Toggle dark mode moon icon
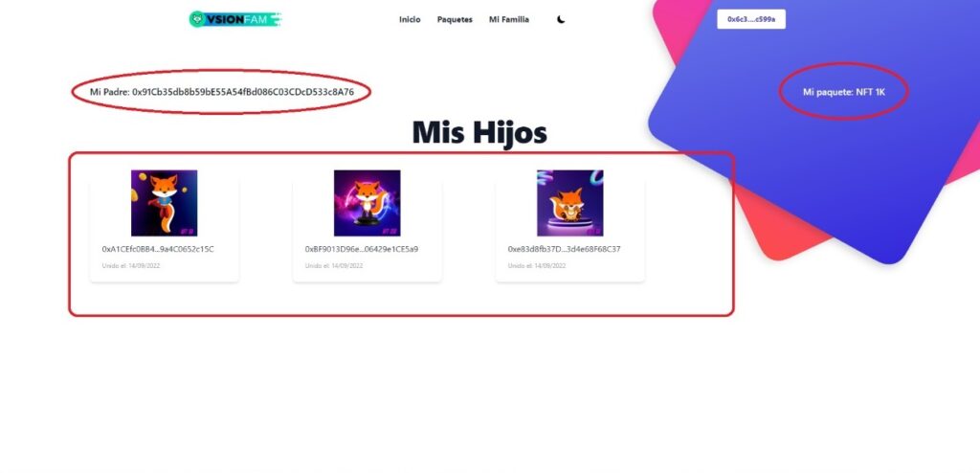980x473 pixels. click(x=561, y=19)
